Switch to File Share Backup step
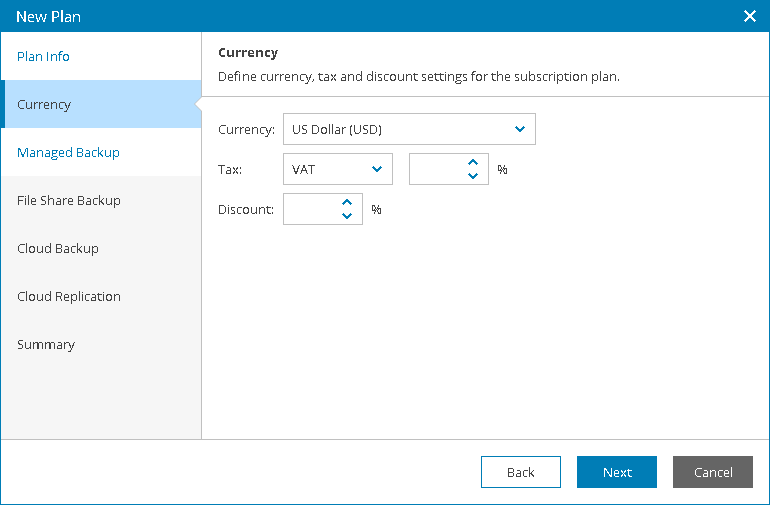This screenshot has height=505, width=770. [69, 200]
